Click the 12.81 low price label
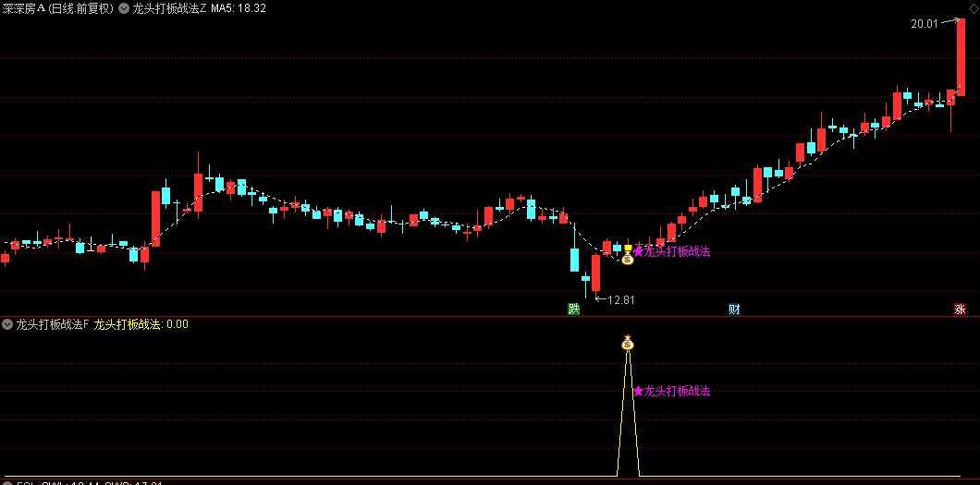This screenshot has height=485, width=980. pos(621,299)
